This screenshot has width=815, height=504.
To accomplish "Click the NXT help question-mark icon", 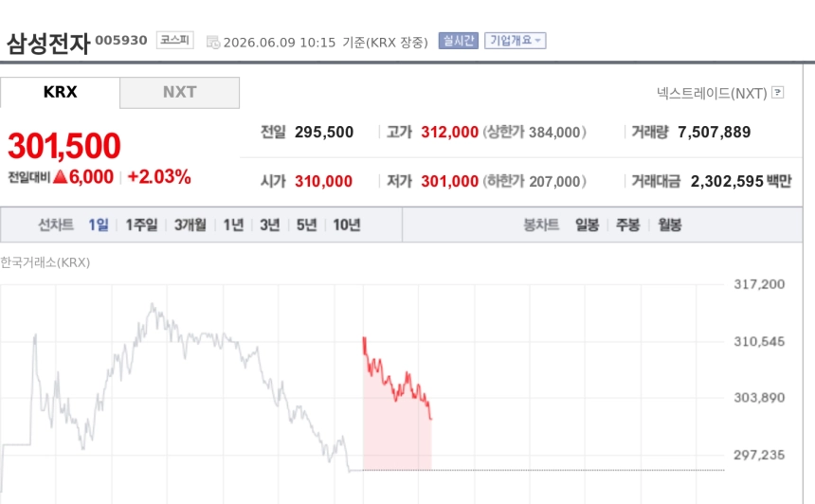I will (x=778, y=93).
